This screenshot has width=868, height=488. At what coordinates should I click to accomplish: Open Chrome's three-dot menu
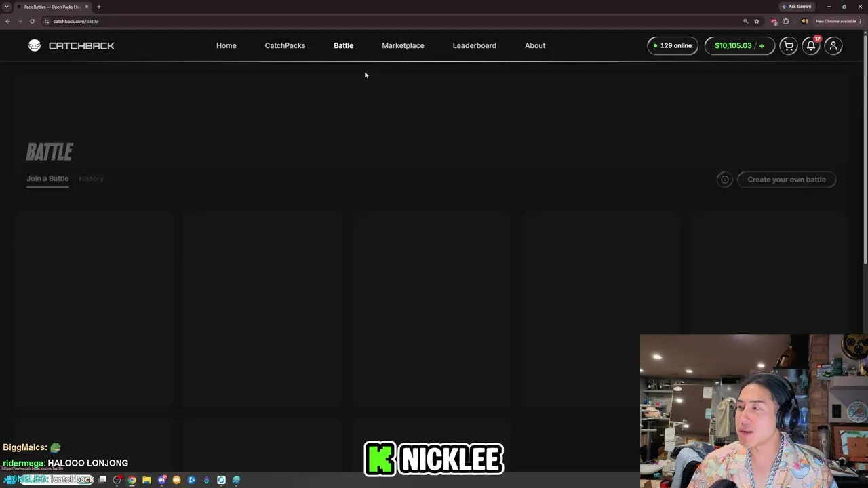coord(861,21)
